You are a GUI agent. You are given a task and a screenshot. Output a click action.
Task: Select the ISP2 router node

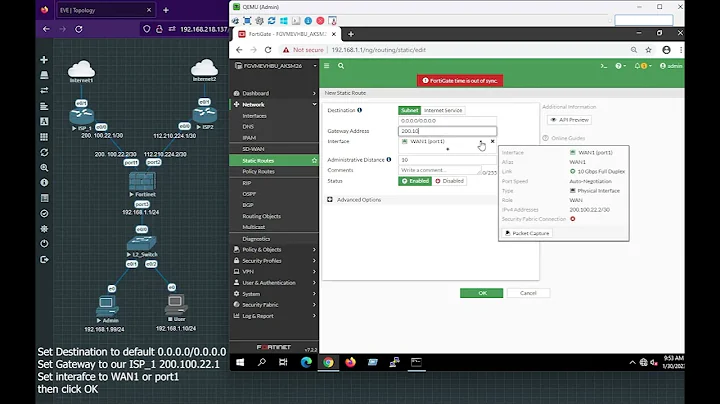click(x=205, y=114)
